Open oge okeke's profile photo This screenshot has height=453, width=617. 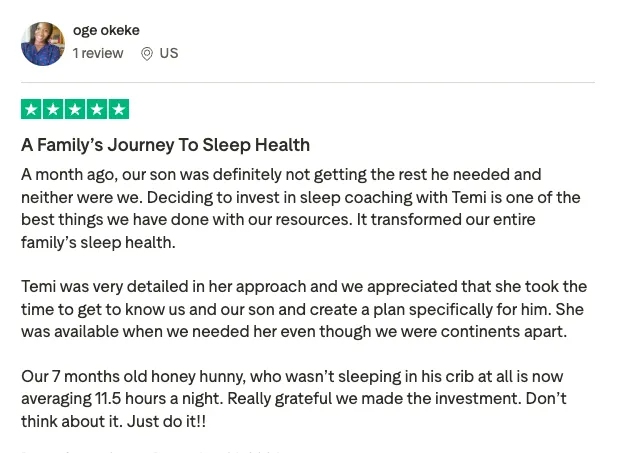point(43,44)
